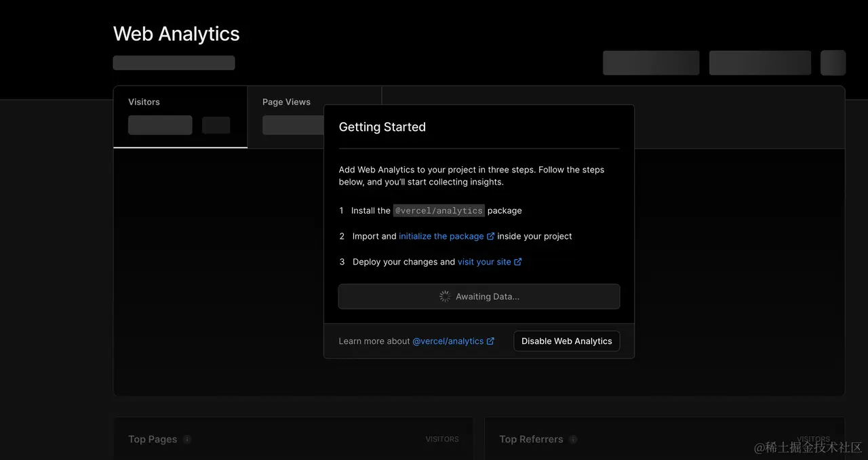Click the info icon next to Top Pages
Viewport: 868px width, 460px height.
coord(187,439)
